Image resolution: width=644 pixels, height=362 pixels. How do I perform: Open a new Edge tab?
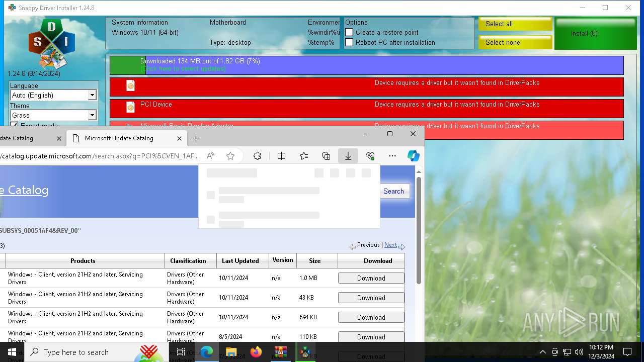196,138
